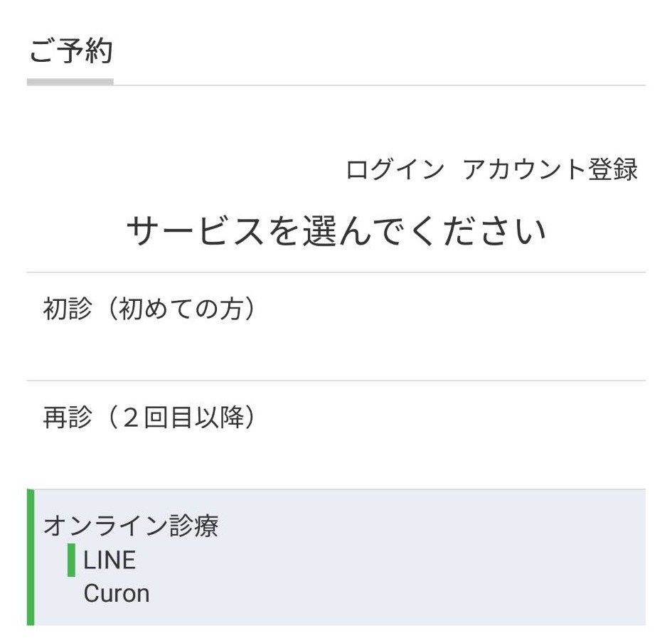Click the word サービス in the heading
Screen dimensions: 672x638
[195, 231]
